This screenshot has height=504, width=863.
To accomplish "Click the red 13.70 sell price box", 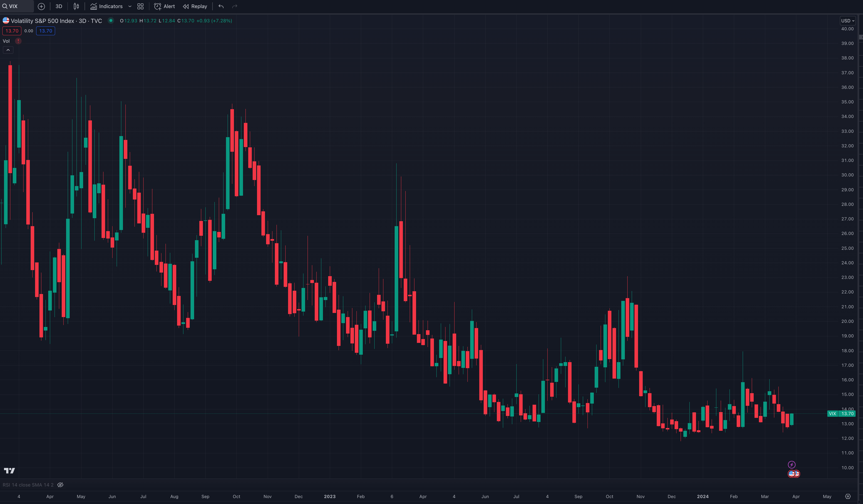I will click(x=12, y=31).
